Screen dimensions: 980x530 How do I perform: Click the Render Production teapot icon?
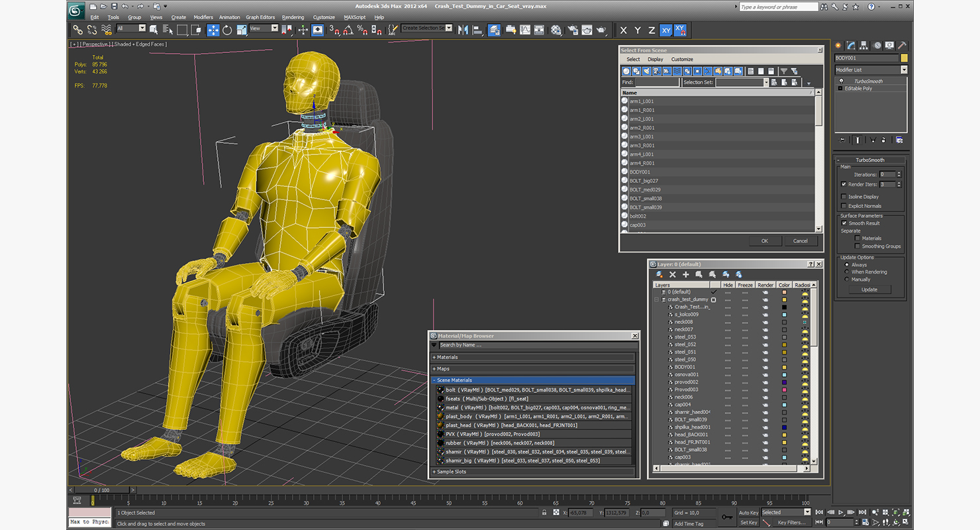point(601,30)
